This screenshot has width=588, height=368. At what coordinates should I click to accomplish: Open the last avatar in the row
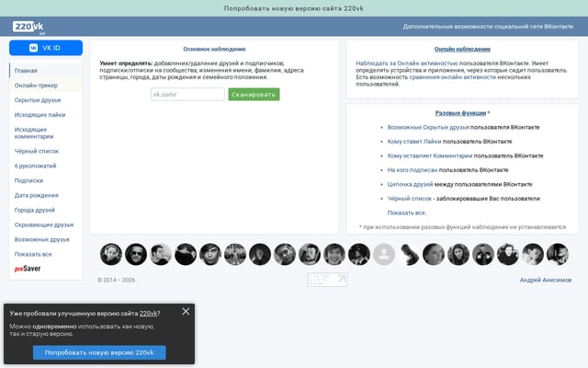pos(558,254)
